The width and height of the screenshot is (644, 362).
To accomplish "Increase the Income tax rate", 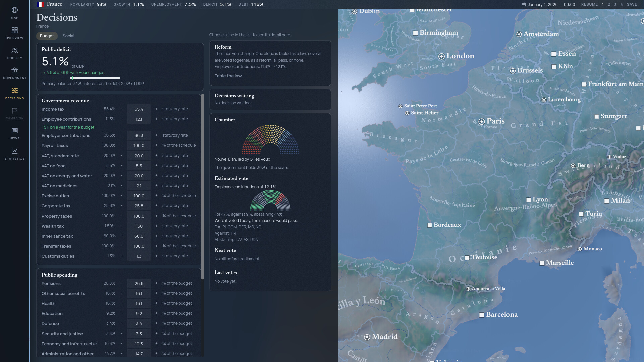I will (156, 109).
